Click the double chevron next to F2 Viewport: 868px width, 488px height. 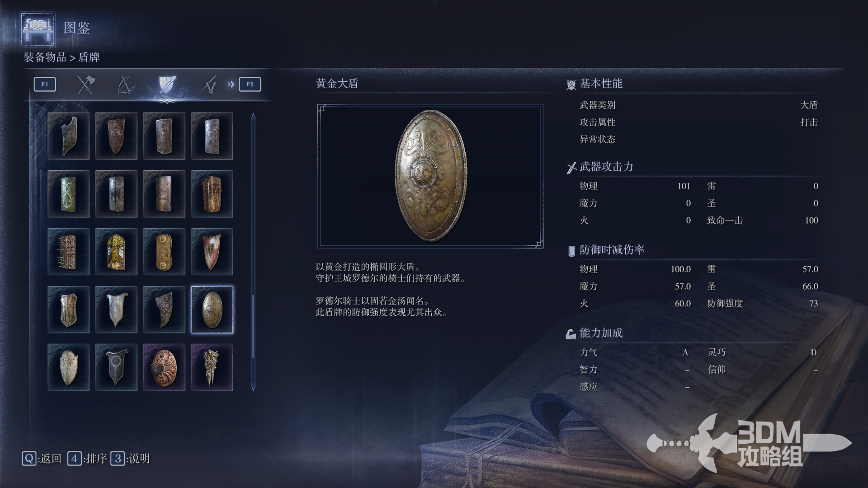pyautogui.click(x=231, y=84)
